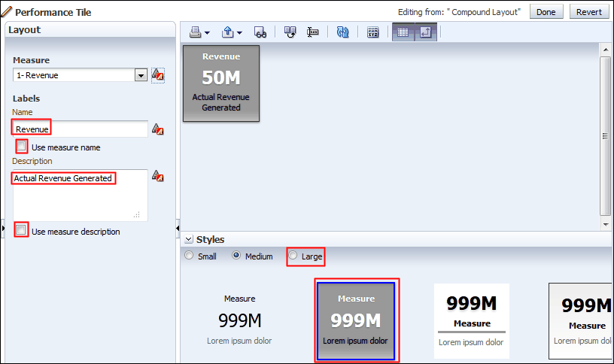Click the Revenue 50M preview tile
The image size is (614, 364).
tap(221, 83)
